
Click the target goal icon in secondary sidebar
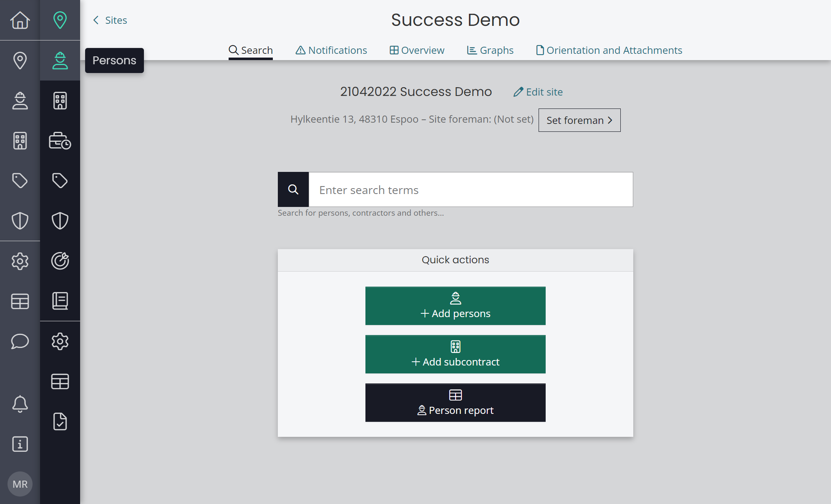60,261
